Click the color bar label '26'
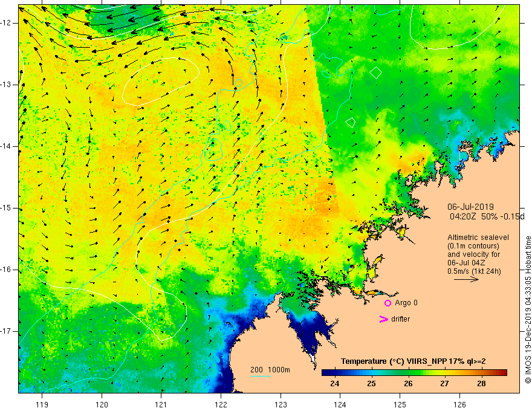 pos(408,384)
